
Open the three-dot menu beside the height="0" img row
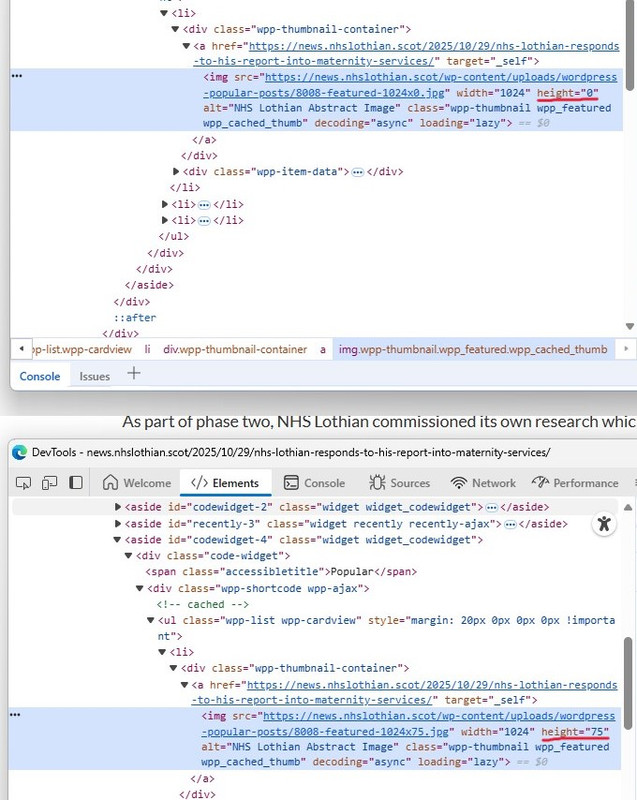[x=17, y=76]
